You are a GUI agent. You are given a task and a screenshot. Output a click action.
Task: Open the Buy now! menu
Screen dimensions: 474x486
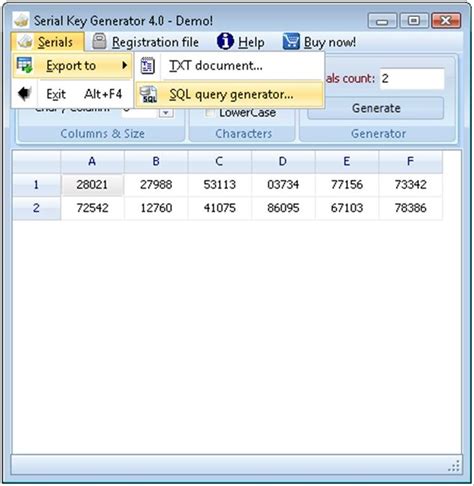tap(319, 42)
